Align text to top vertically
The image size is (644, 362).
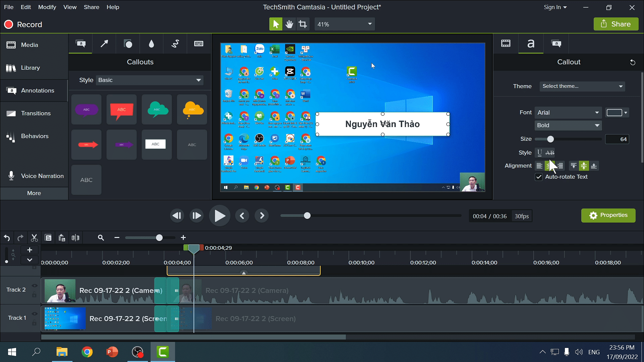click(574, 166)
